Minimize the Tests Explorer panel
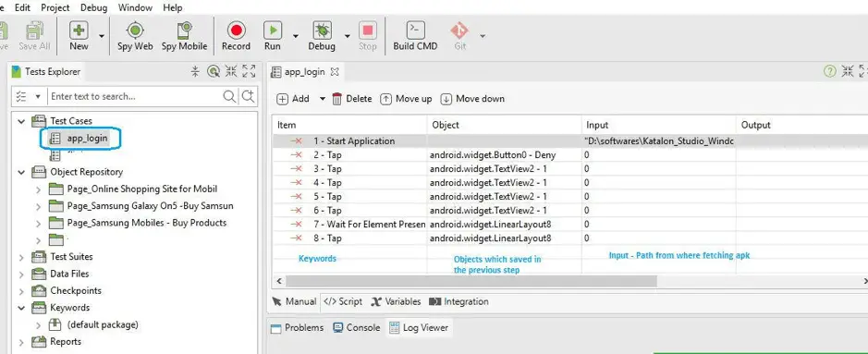 [x=231, y=71]
